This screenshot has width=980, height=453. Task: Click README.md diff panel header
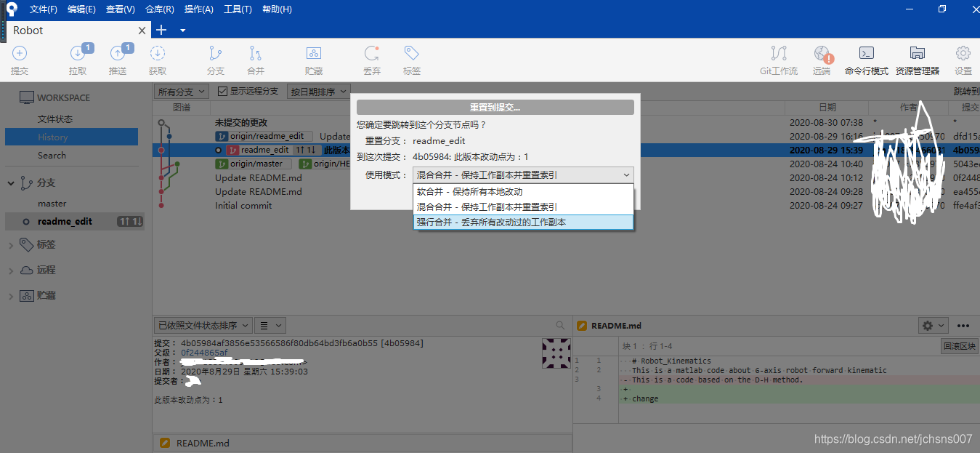click(616, 326)
